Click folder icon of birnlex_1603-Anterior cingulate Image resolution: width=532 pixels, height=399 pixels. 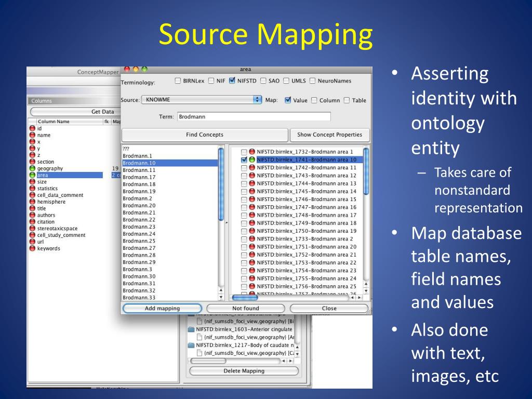pos(191,329)
